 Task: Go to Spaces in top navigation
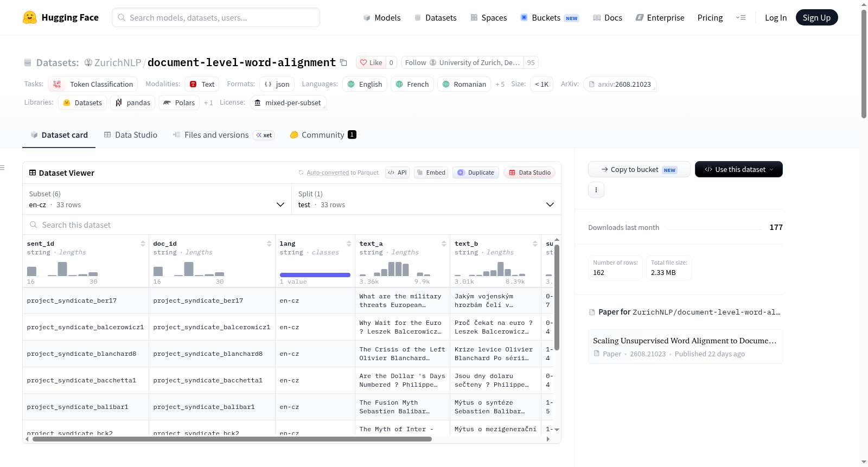489,17
